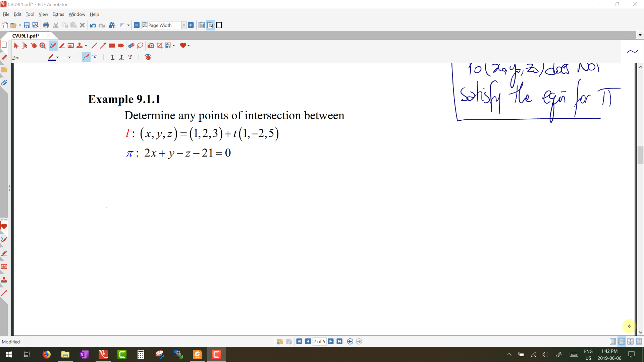Image resolution: width=644 pixels, height=362 pixels.
Task: Go to next page button
Action: pos(331,342)
